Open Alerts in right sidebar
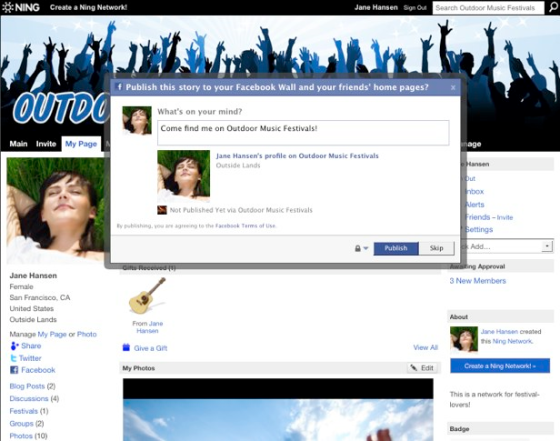This screenshot has height=441, width=560. (475, 205)
